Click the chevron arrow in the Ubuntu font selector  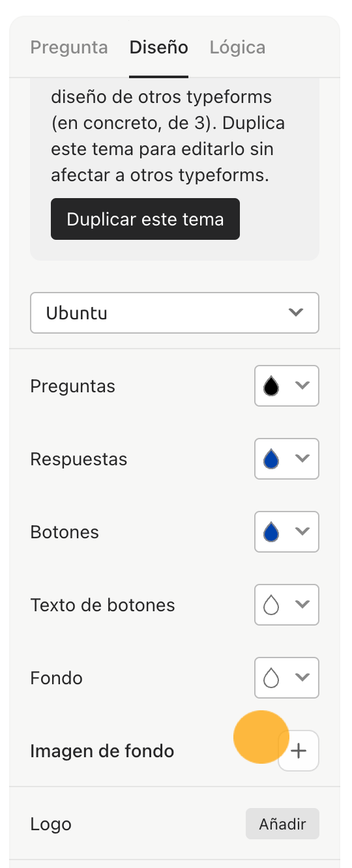point(296,312)
